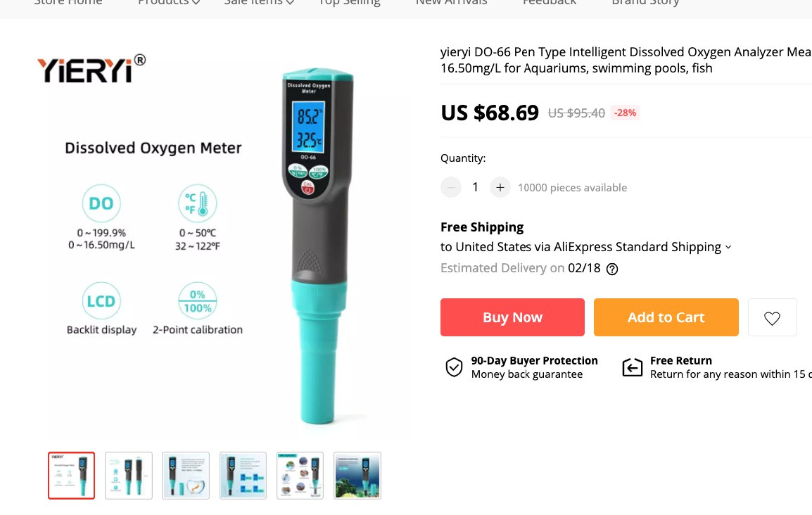Screen dimensions: 812x515
Task: Decrease quantity with the minus button
Action: pyautogui.click(x=451, y=187)
